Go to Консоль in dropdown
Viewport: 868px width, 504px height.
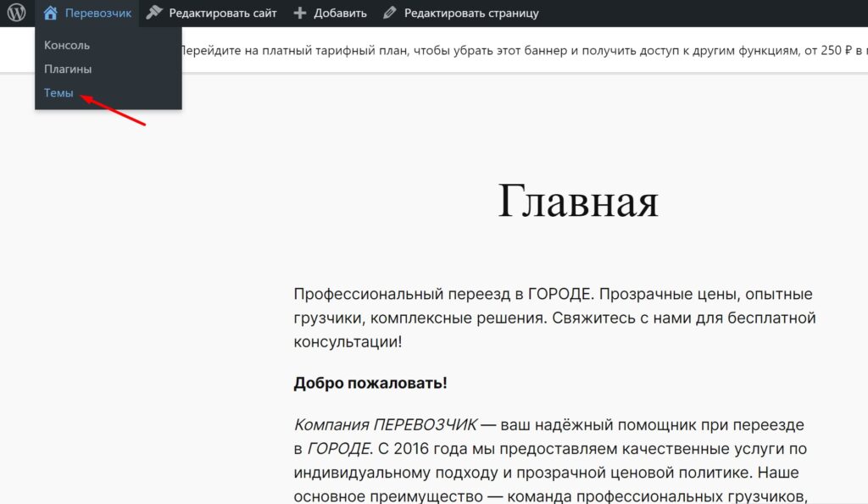(67, 45)
